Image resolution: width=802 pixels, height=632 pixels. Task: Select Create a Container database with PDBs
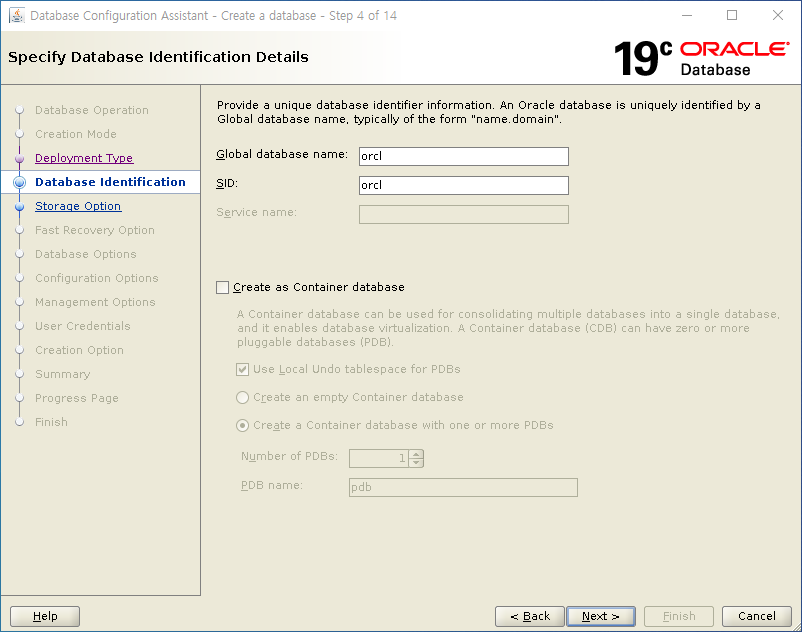[242, 425]
